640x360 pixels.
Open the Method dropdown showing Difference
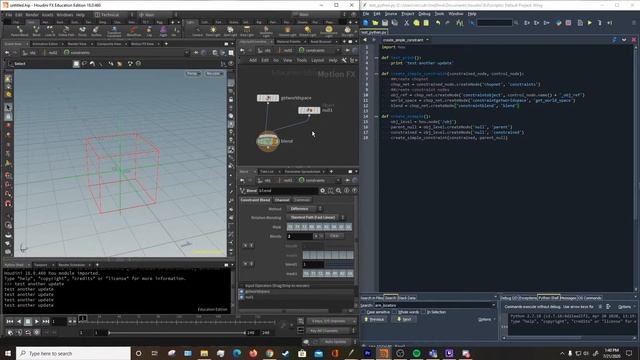click(304, 209)
